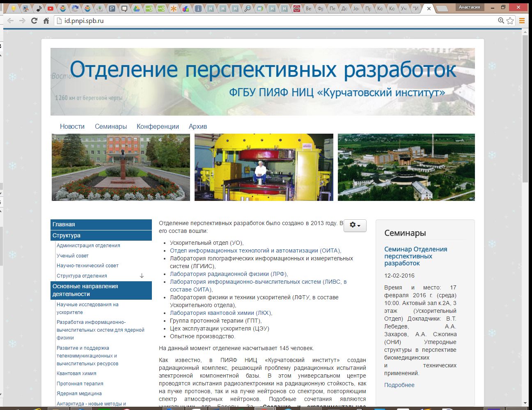Screen dimensions: 532x410
Task: Open the Chrome hamburger menu
Action: click(x=522, y=20)
